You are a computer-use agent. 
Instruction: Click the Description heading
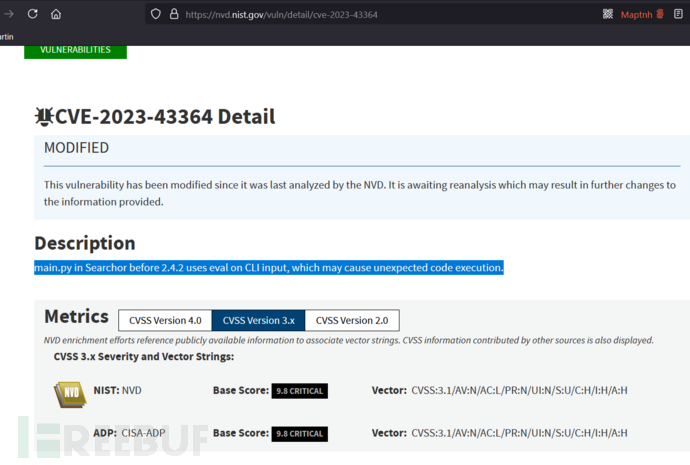[x=85, y=243]
